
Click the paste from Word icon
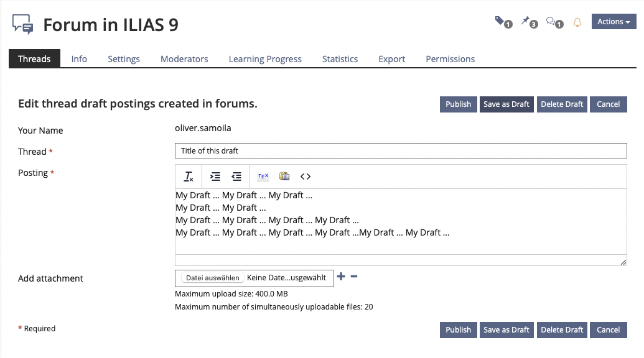[284, 177]
